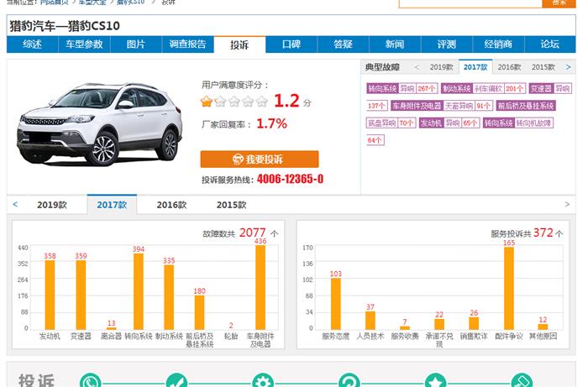The image size is (588, 387).
Task: Go to the 经销商 tab
Action: click(498, 44)
